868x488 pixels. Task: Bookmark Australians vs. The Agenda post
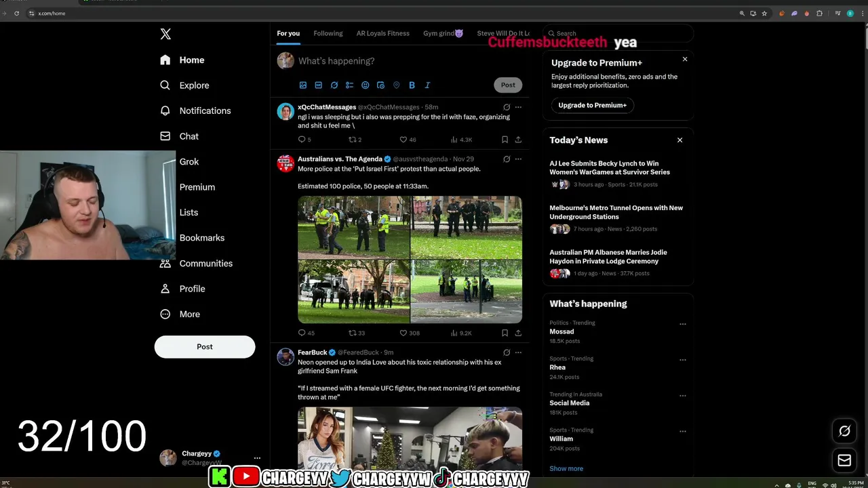[x=505, y=333]
